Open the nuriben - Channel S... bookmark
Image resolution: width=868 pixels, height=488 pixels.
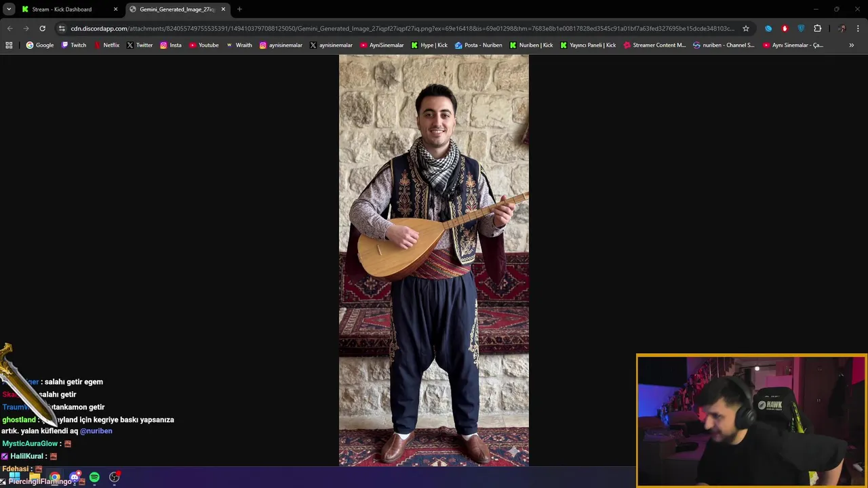(x=724, y=45)
